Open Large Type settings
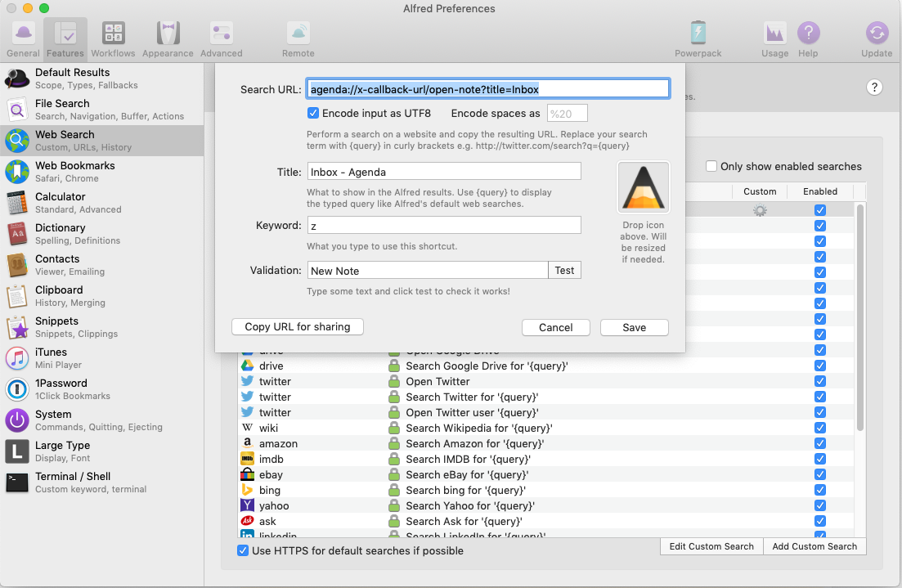Image resolution: width=902 pixels, height=588 pixels. [102, 451]
